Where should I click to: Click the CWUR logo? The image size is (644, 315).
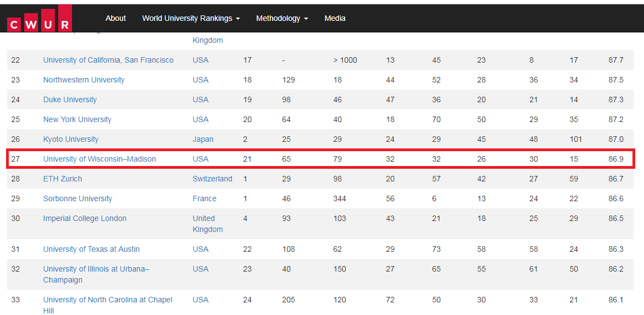click(x=40, y=18)
